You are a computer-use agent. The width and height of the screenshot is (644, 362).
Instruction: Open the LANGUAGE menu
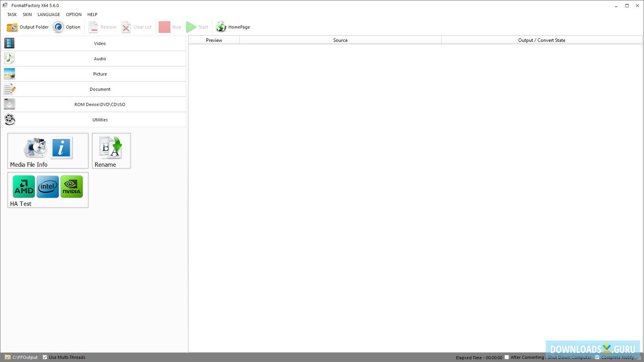point(49,14)
